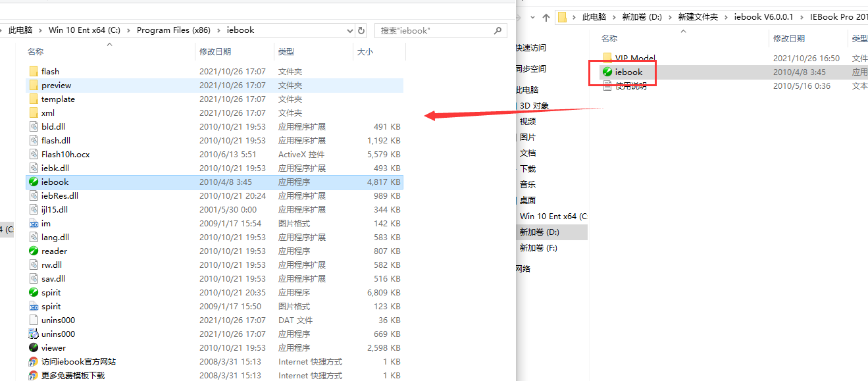868x381 pixels.
Task: Click the dark viewer application icon
Action: 34,347
